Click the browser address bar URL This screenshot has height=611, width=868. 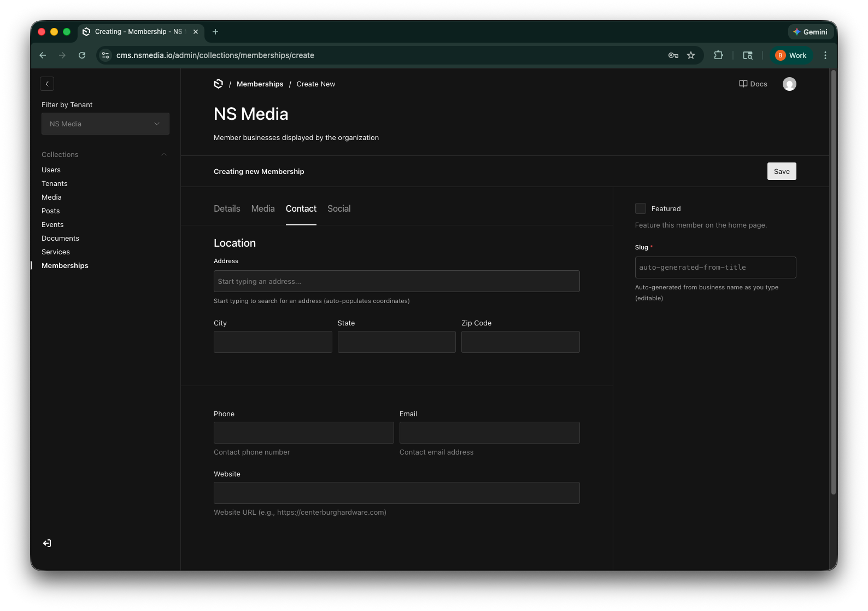215,55
